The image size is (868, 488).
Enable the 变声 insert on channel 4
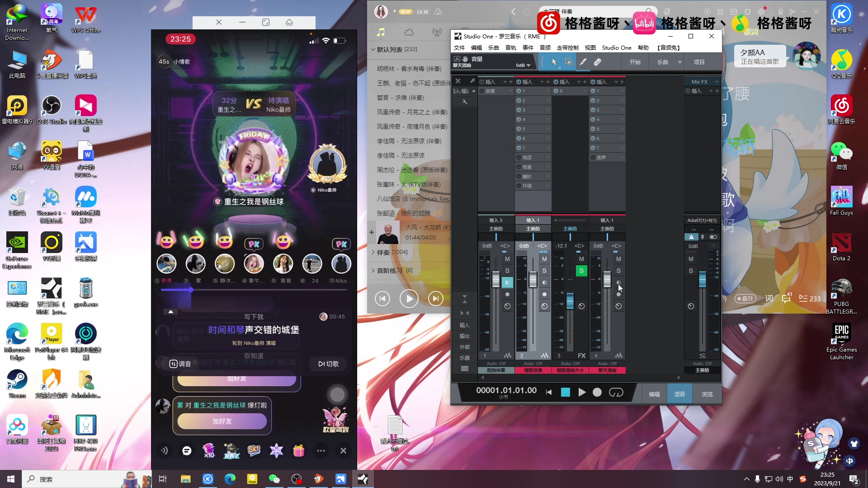click(x=593, y=158)
